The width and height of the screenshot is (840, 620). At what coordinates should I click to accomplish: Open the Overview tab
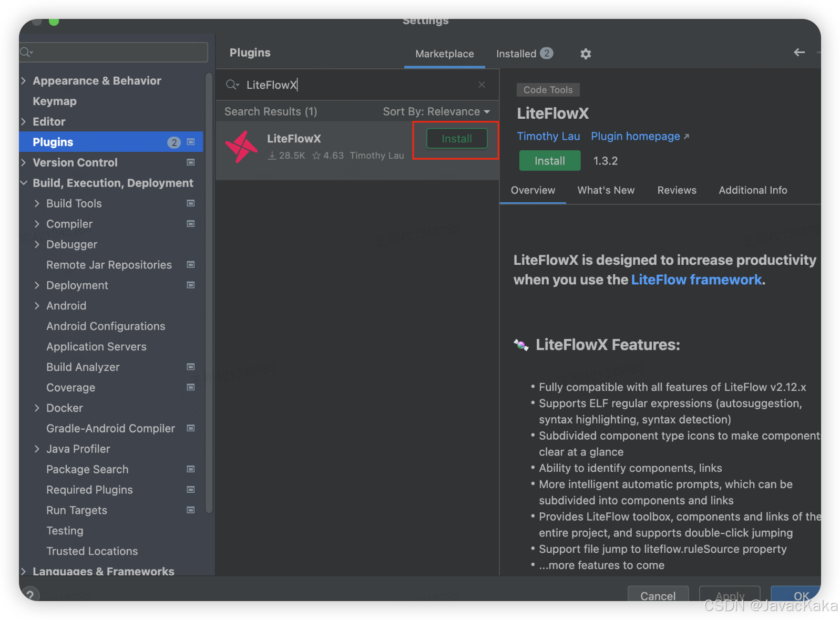click(533, 190)
